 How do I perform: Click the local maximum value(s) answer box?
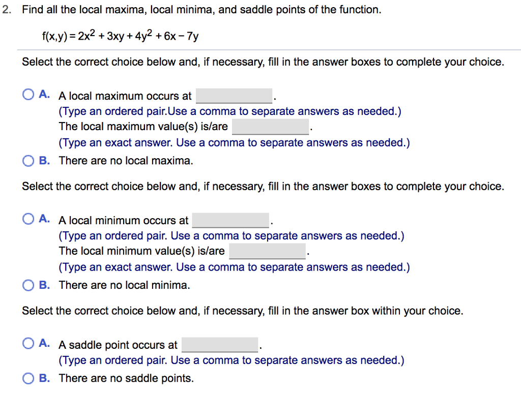[270, 126]
